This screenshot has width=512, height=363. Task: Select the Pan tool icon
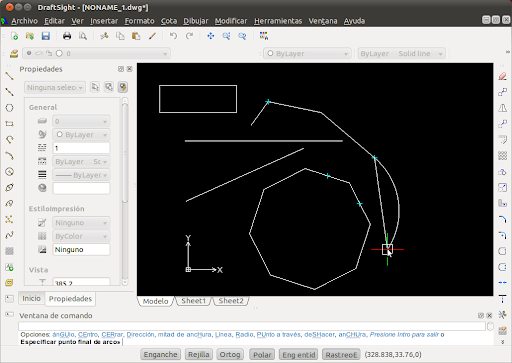tap(211, 36)
